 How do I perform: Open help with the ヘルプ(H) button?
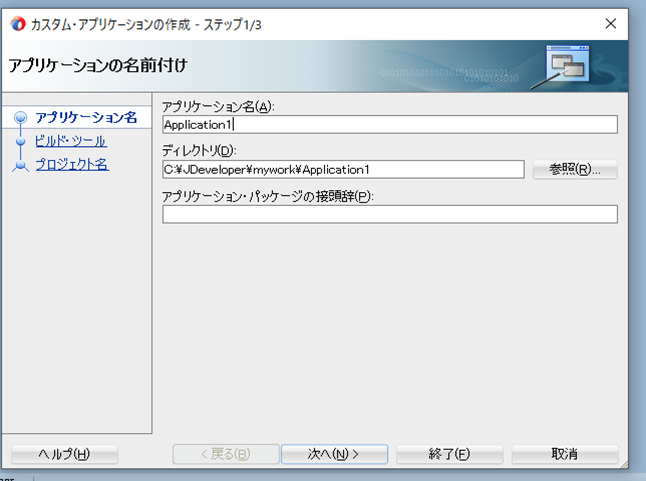(64, 454)
